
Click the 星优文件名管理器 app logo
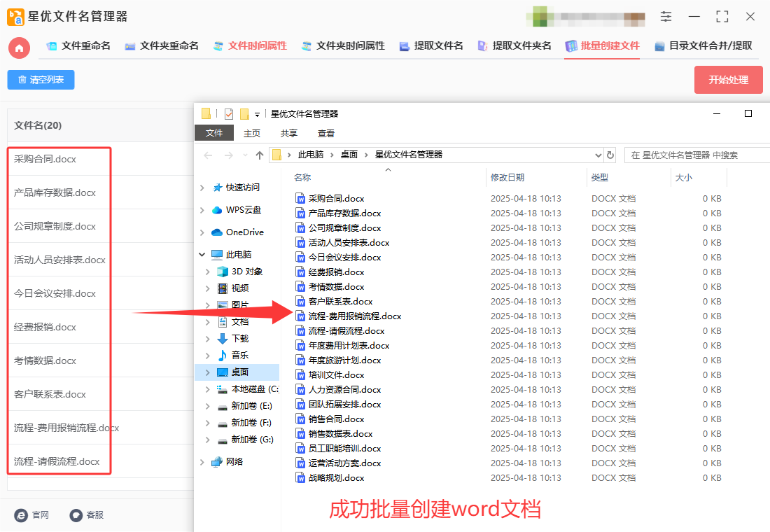[15, 17]
